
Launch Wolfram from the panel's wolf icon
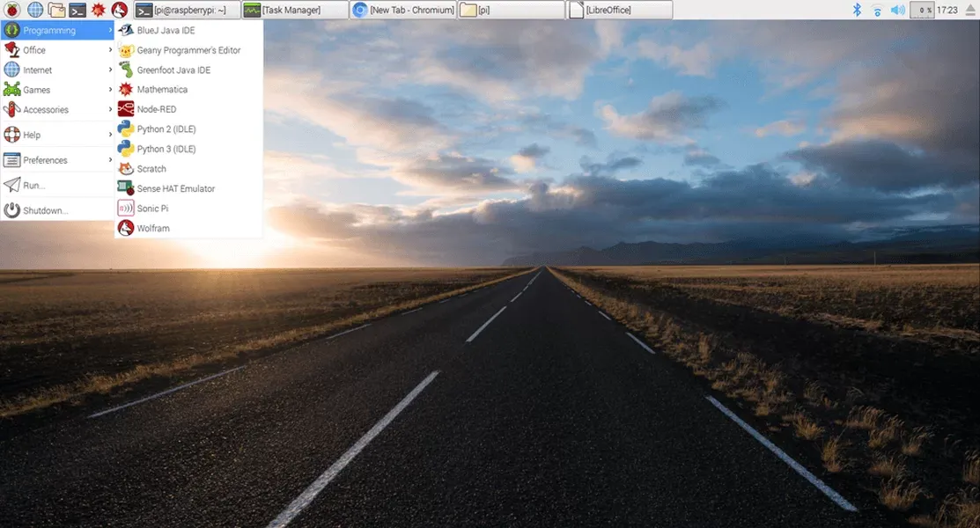click(x=120, y=10)
